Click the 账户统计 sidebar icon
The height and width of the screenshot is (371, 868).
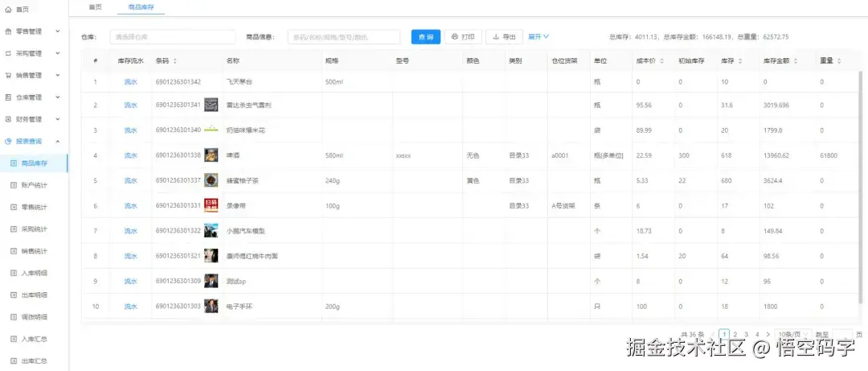[x=14, y=185]
